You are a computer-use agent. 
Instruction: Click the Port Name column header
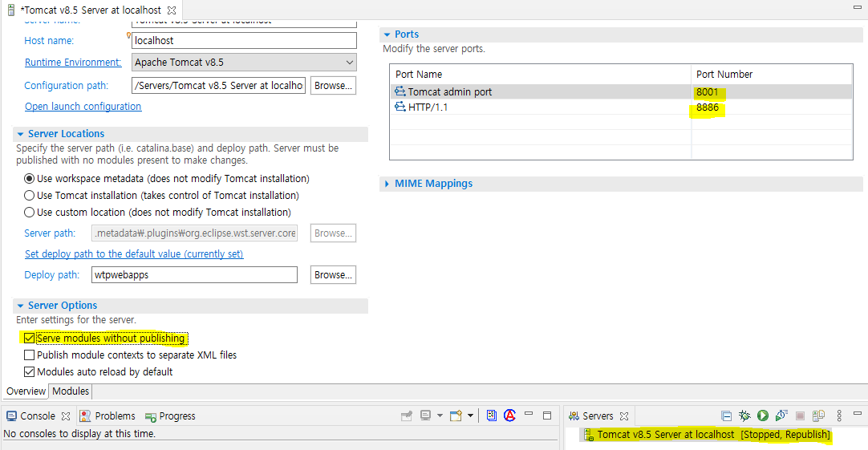(x=419, y=74)
